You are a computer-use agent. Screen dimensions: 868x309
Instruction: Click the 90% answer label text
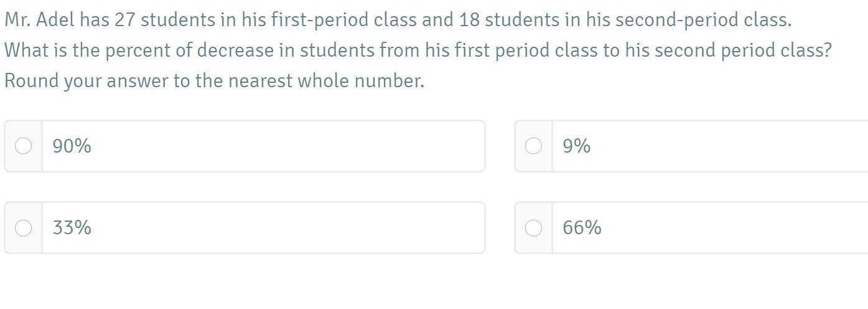pos(72,146)
